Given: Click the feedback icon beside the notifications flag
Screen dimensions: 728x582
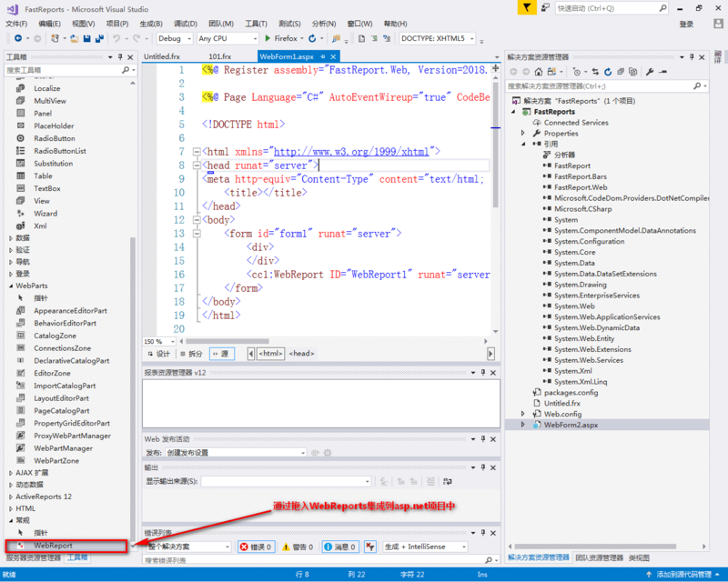Looking at the screenshot, I should (x=545, y=7).
